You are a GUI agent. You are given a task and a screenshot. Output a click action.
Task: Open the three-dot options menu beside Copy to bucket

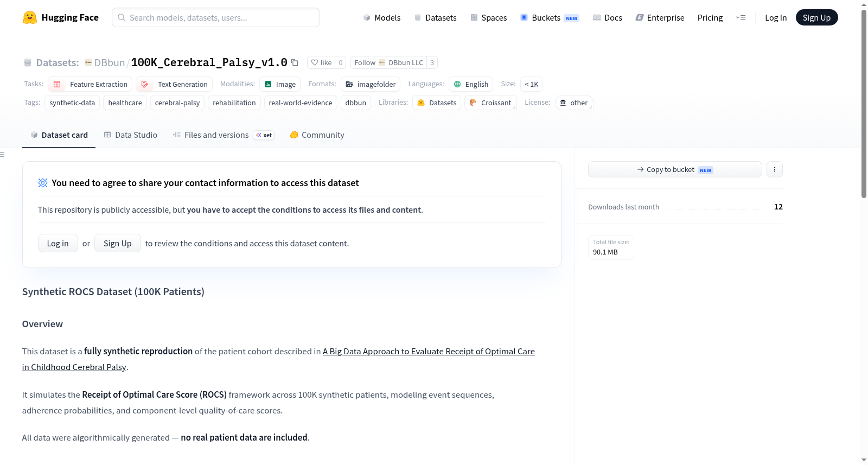pos(775,169)
